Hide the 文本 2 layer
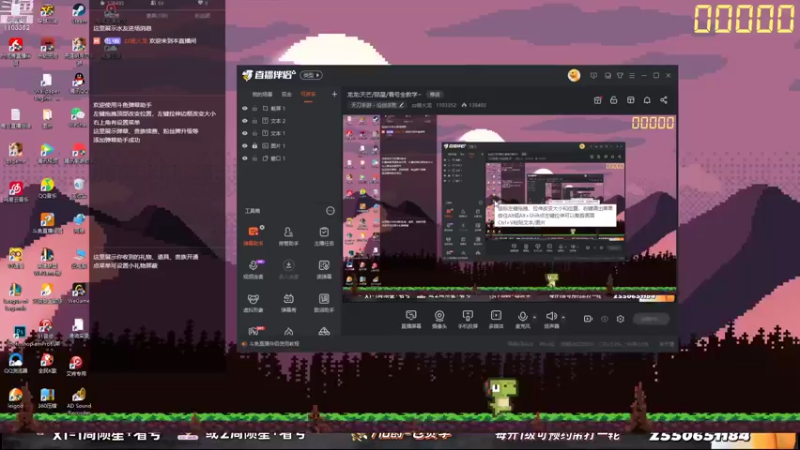800x450 pixels. pos(245,121)
